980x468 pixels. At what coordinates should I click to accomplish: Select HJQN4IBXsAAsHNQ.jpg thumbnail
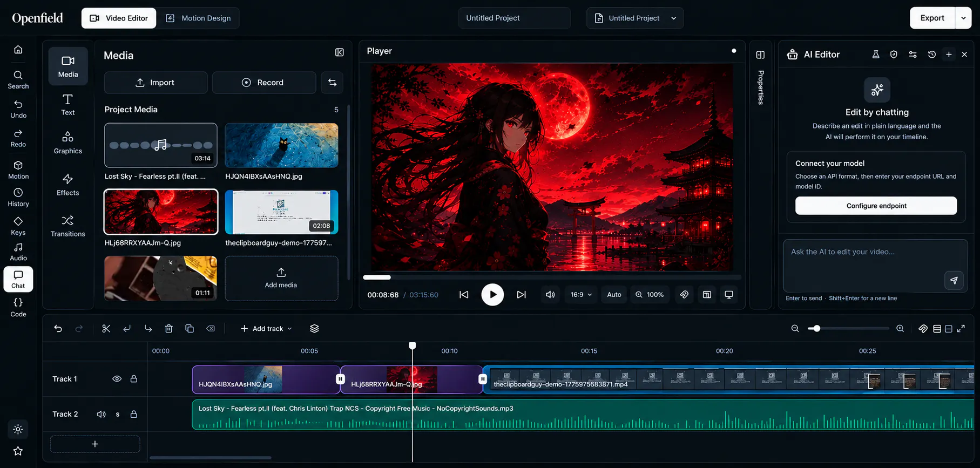pos(281,145)
